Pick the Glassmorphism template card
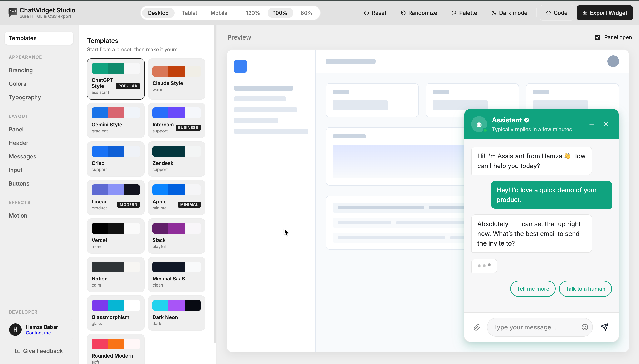 coord(116,313)
